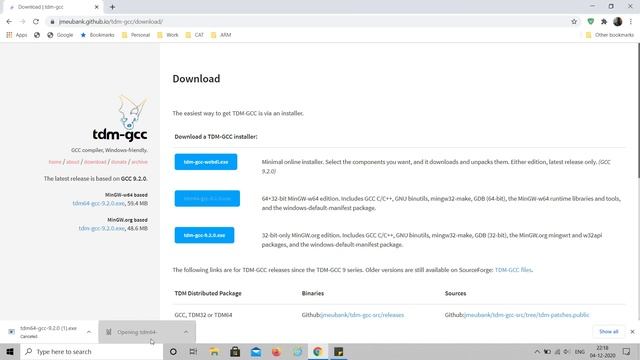Open the TDM-GCC files SourceForge link
640x360 pixels.
click(513, 270)
